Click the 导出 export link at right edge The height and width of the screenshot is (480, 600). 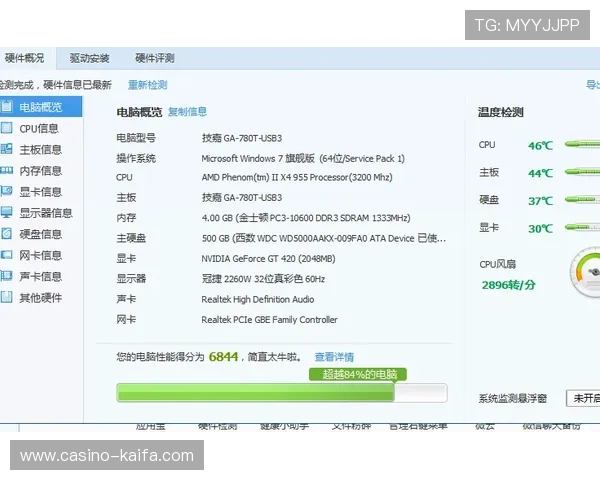pyautogui.click(x=593, y=85)
